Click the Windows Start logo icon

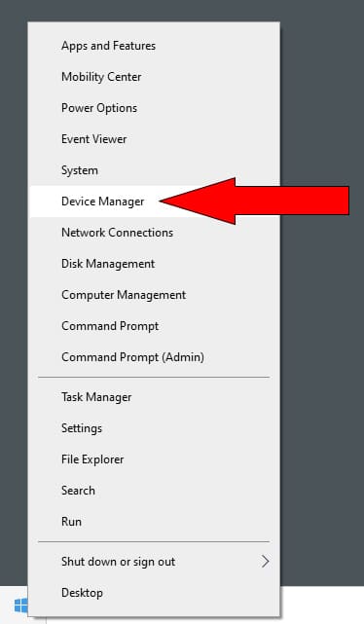click(x=20, y=606)
